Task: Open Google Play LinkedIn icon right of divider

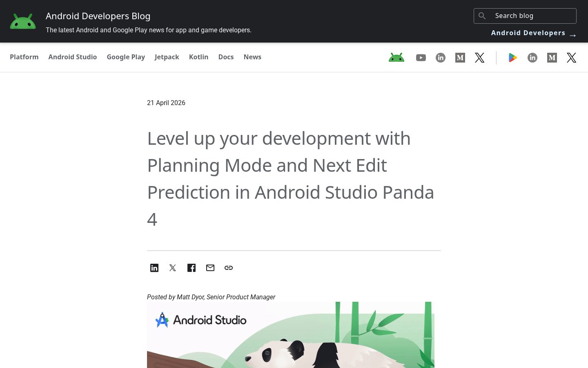Action: 532,58
